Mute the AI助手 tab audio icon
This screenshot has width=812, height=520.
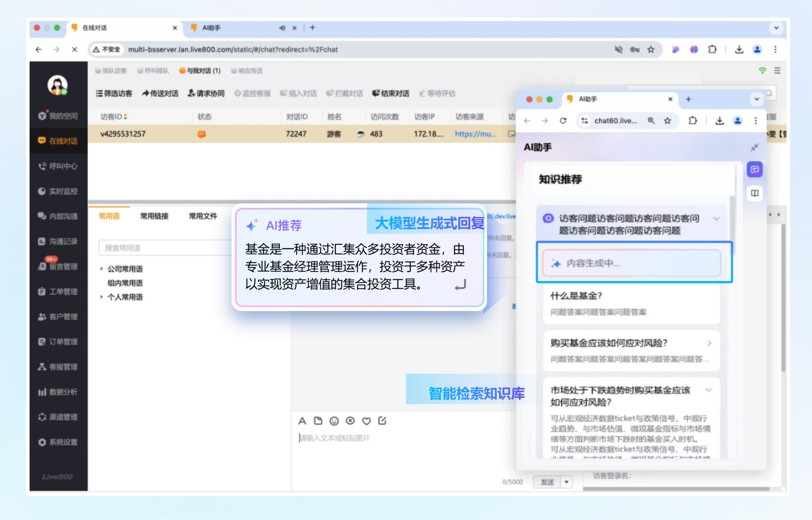[282, 28]
